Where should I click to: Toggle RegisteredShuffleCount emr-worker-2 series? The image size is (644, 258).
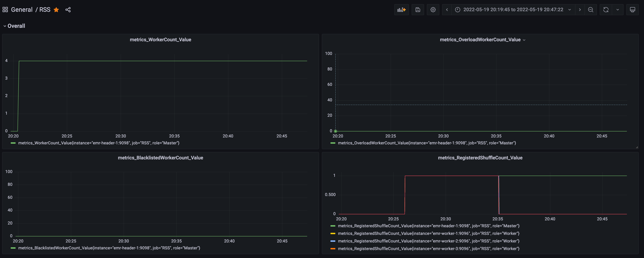click(429, 241)
